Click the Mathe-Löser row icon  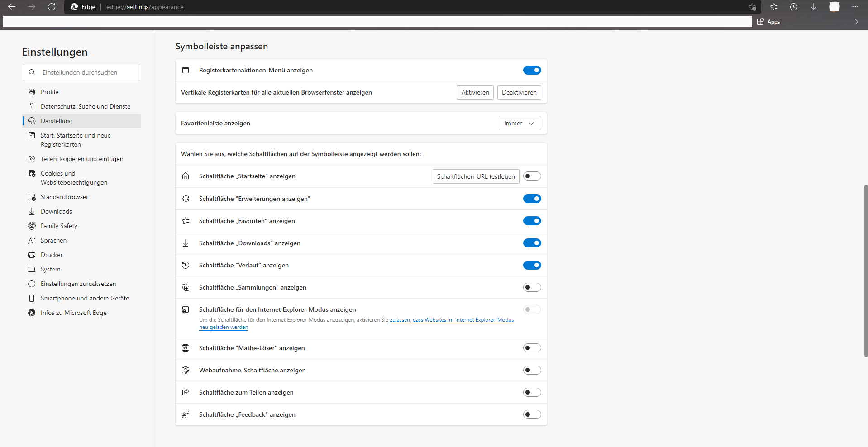pyautogui.click(x=186, y=348)
